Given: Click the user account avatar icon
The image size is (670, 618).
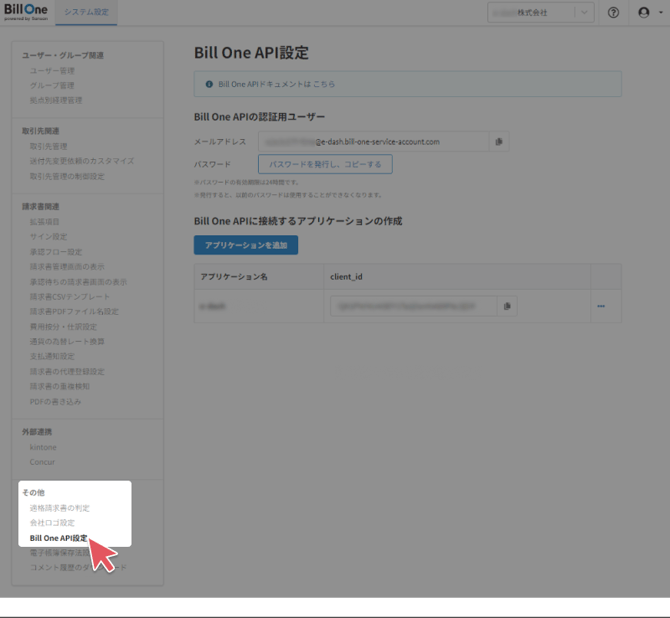Looking at the screenshot, I should tap(643, 12).
